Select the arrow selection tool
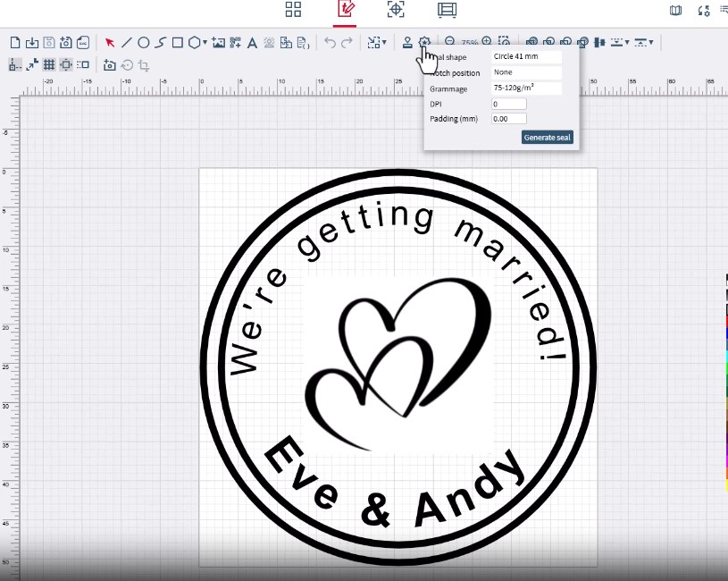The width and height of the screenshot is (728, 581). [x=110, y=42]
